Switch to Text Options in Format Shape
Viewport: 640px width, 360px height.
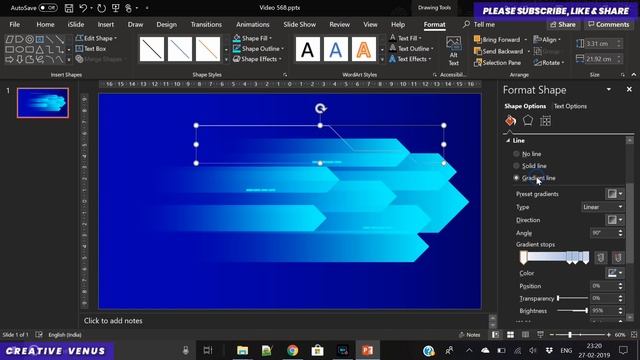570,106
